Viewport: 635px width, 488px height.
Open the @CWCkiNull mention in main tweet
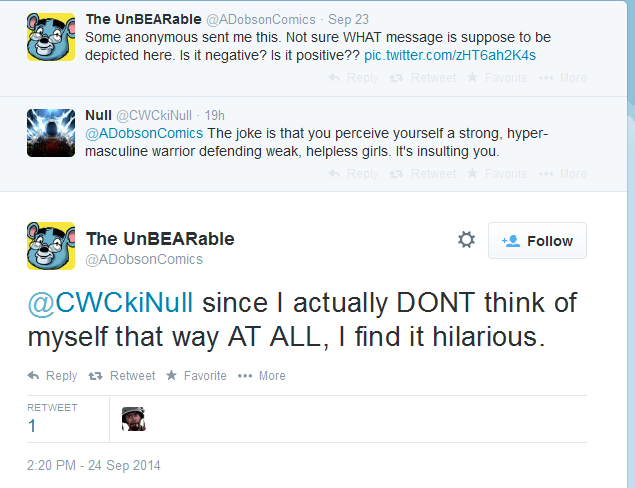(x=110, y=303)
